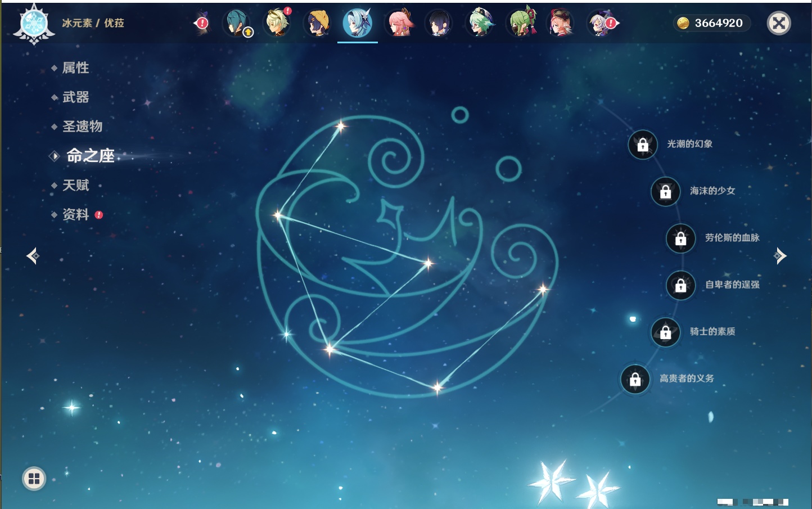Image resolution: width=812 pixels, height=509 pixels.
Task: Close the character screen with X button
Action: pos(779,23)
